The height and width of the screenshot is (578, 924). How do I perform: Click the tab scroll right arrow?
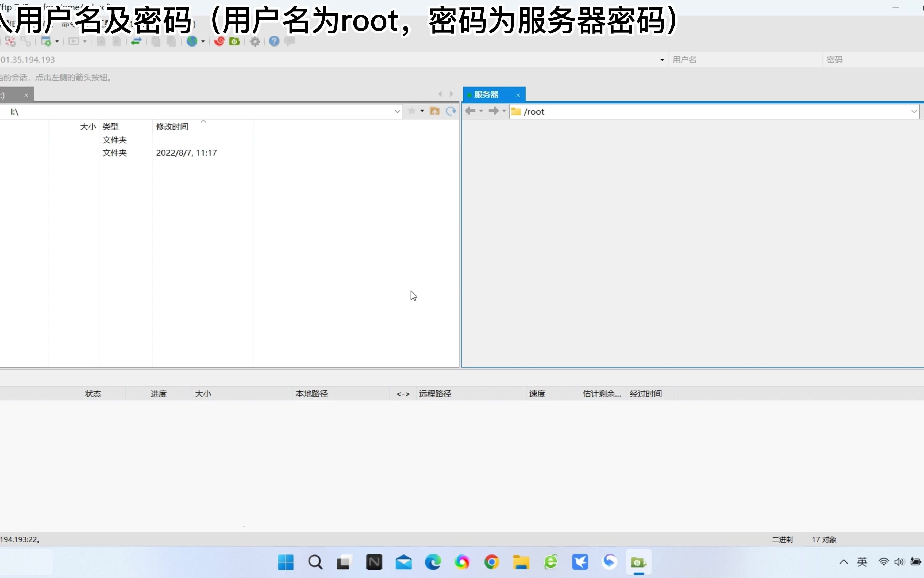(x=451, y=94)
